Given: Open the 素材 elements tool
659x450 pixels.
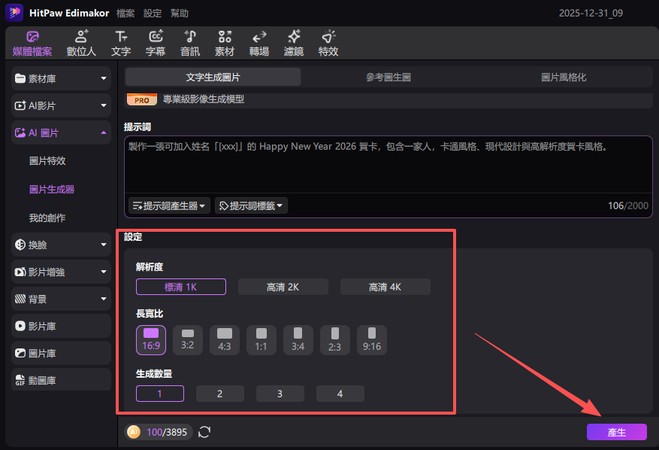Looking at the screenshot, I should click(x=224, y=43).
